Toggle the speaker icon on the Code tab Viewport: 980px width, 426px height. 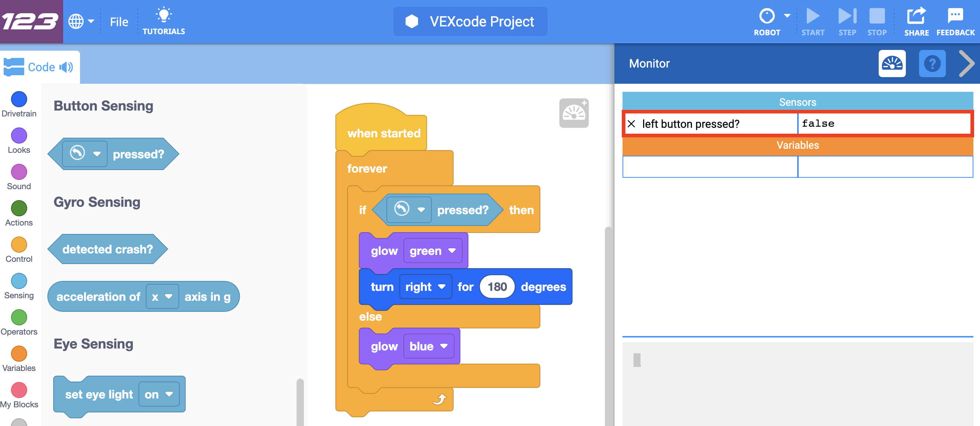[66, 67]
